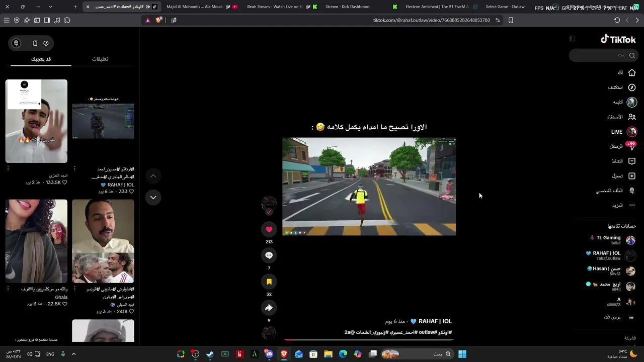Open Steam from the taskbar
The image size is (644, 362).
[x=210, y=354]
